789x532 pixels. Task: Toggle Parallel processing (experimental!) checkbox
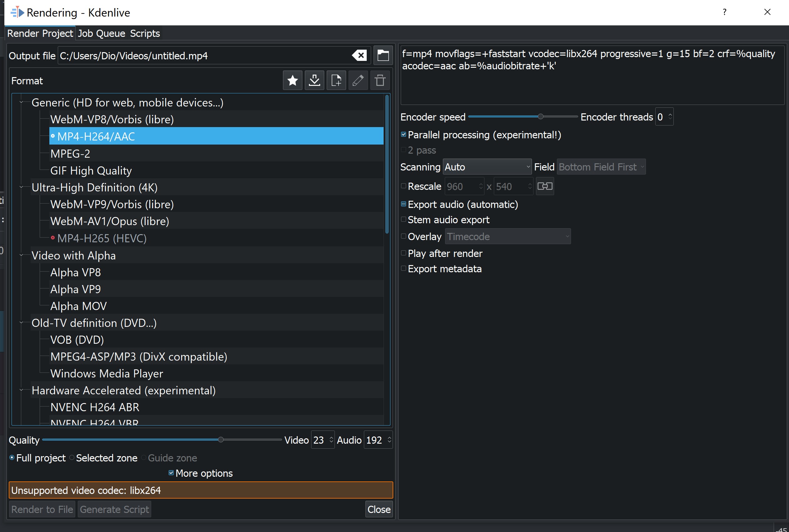(404, 135)
